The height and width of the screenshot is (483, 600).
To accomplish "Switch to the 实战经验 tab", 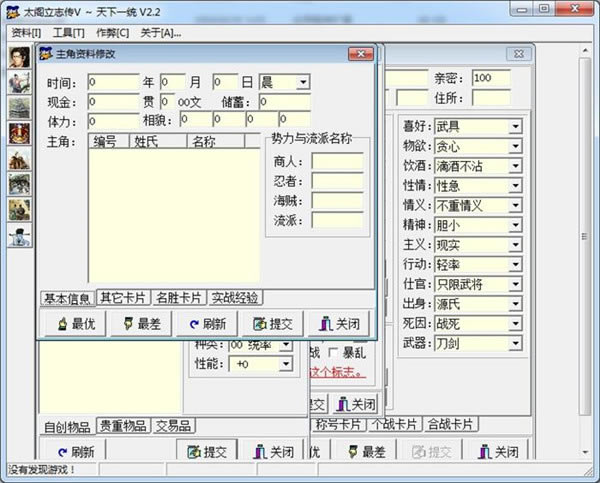I will pyautogui.click(x=235, y=298).
